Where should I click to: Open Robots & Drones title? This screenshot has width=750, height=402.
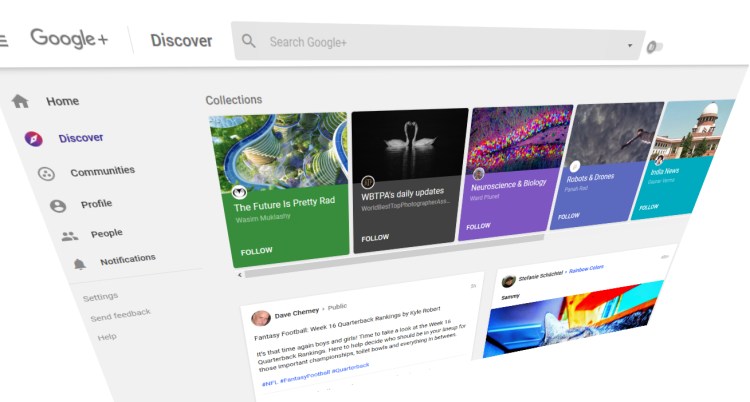tap(590, 178)
